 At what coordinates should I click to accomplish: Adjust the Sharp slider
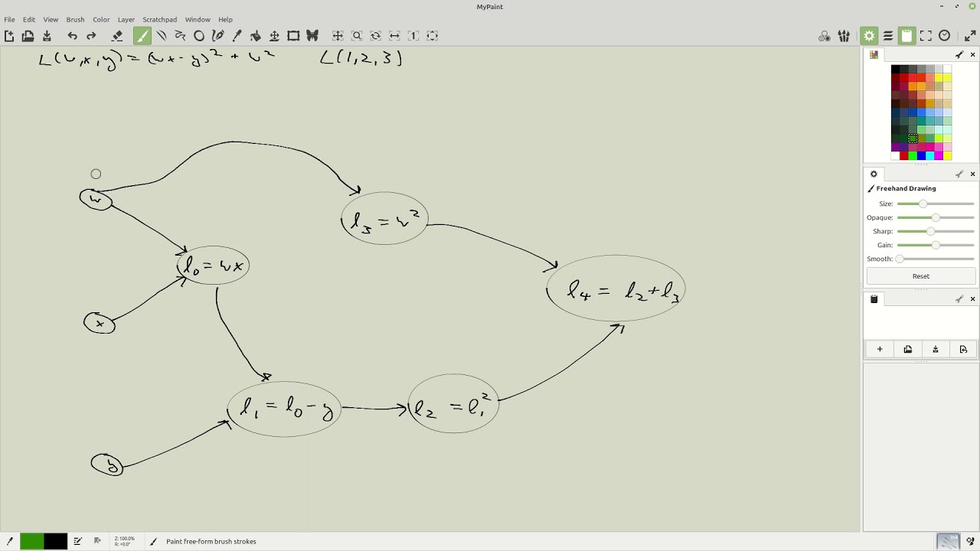point(936,231)
